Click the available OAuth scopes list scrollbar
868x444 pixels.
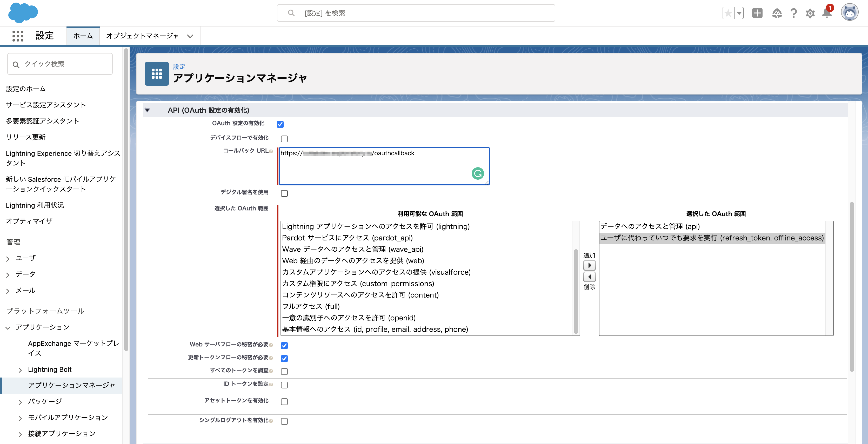point(576,291)
